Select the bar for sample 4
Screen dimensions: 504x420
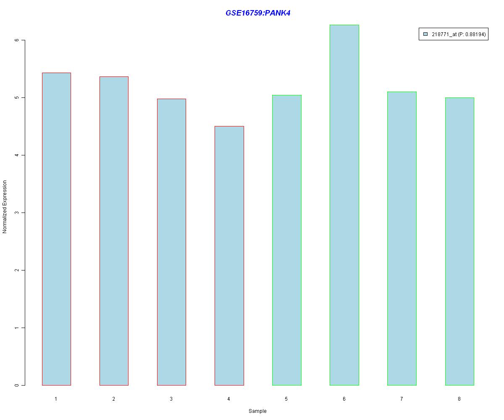click(229, 256)
